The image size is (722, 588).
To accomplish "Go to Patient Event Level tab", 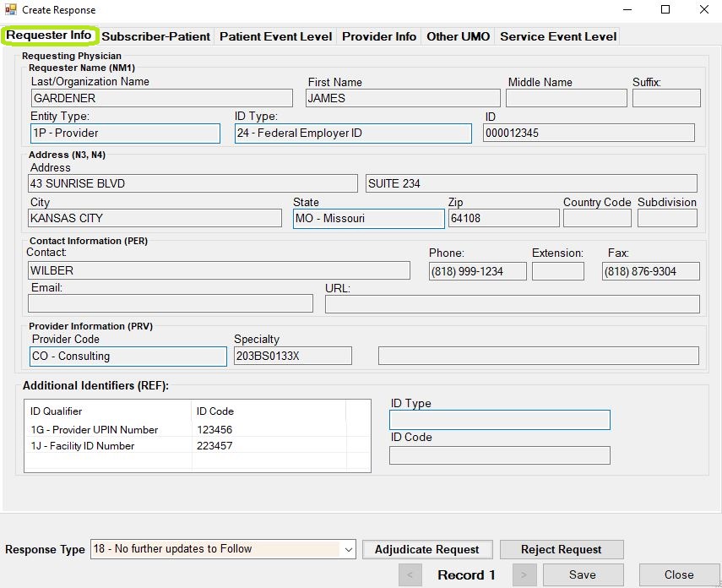I will coord(275,36).
